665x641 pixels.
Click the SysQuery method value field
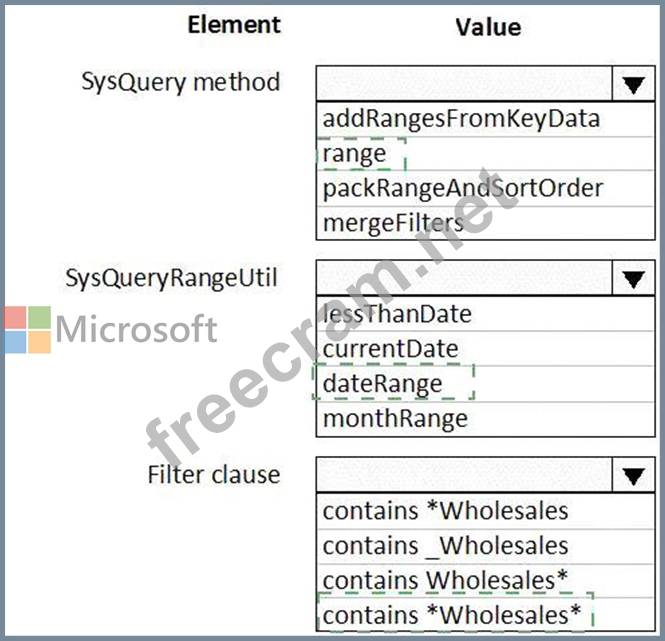462,84
